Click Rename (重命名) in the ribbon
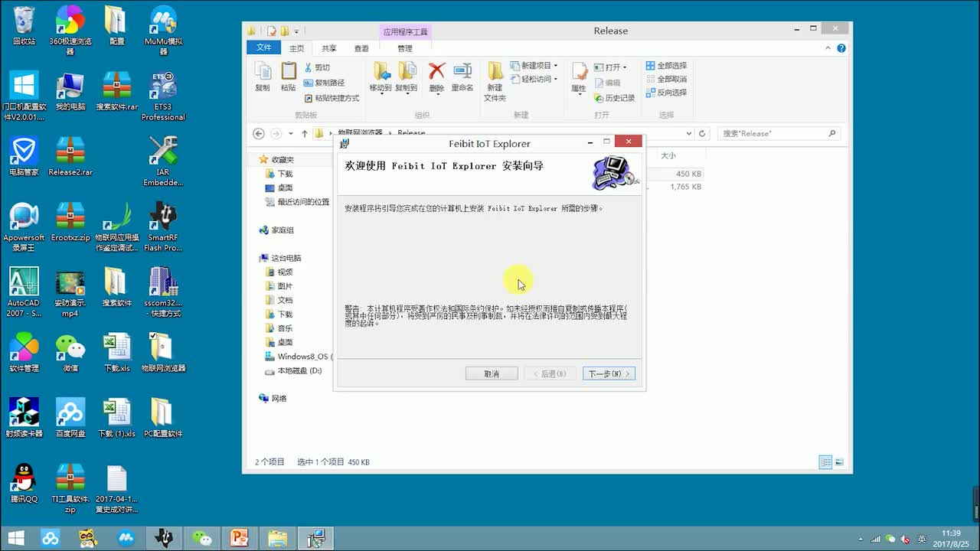The height and width of the screenshot is (551, 980). point(462,77)
